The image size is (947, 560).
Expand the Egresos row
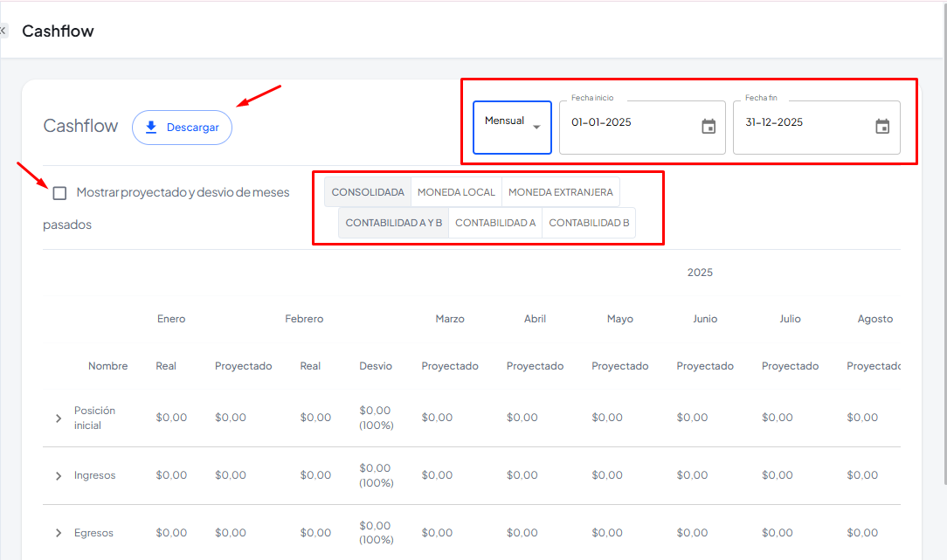click(x=59, y=533)
